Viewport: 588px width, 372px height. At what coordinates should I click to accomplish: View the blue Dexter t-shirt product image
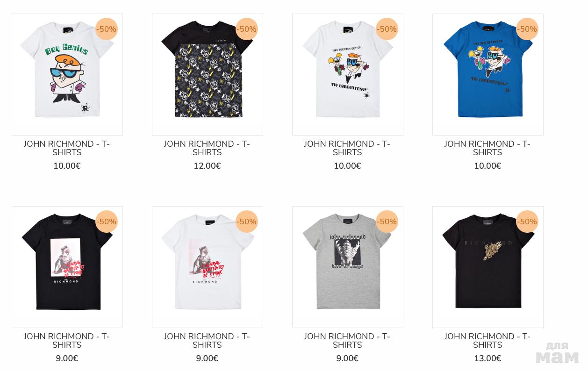tap(488, 74)
